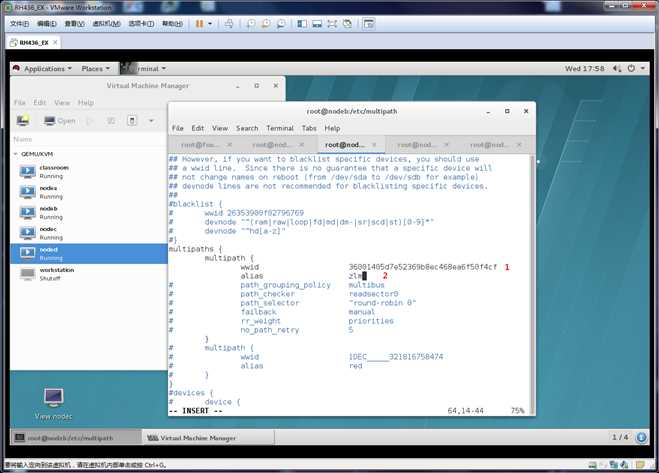Open View menu in Virtual Machine Manager
Screen dimensions: 659x473
click(x=62, y=103)
